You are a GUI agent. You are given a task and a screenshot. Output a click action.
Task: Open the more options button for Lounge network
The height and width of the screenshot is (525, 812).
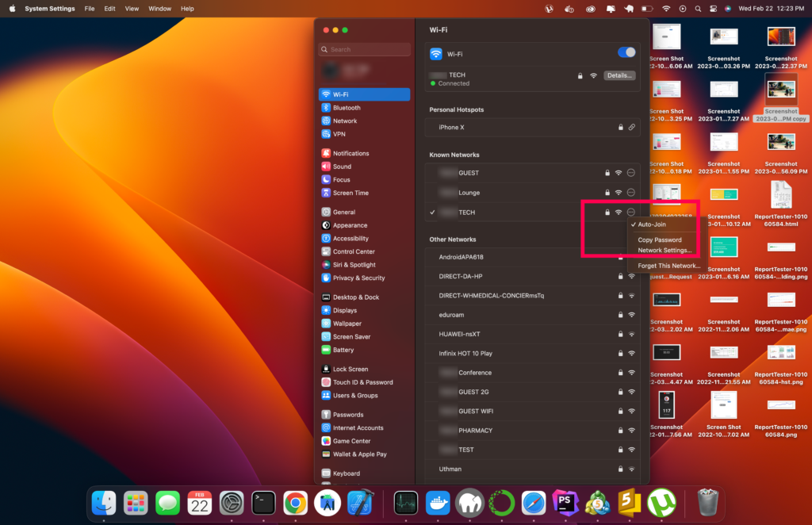(630, 193)
